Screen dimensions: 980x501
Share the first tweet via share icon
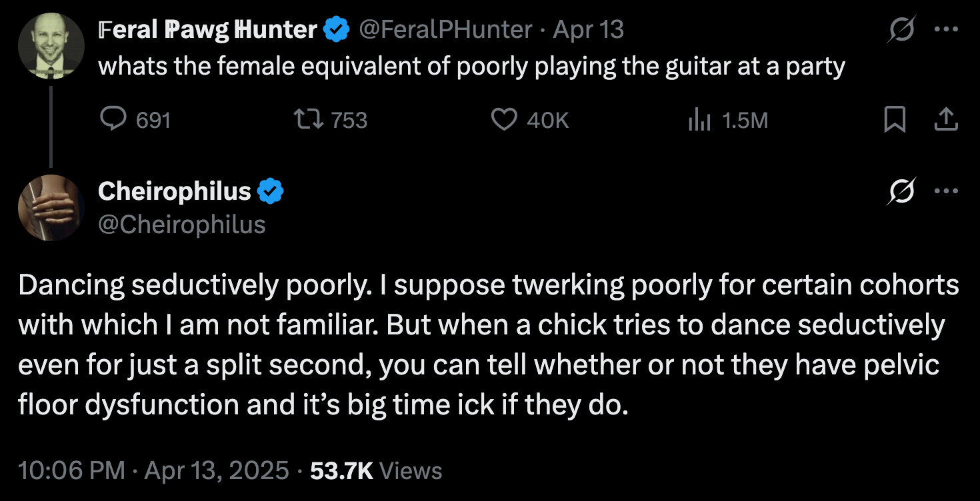[x=947, y=119]
